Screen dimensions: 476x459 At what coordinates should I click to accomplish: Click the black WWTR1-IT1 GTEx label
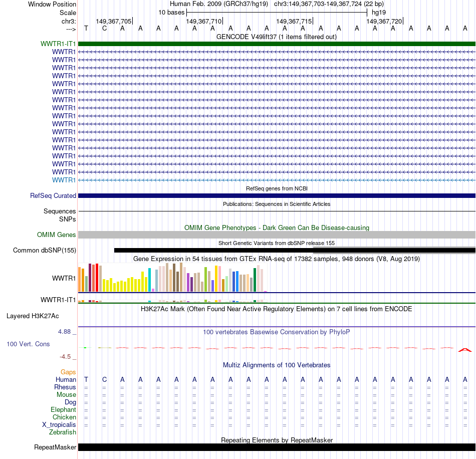tap(58, 300)
